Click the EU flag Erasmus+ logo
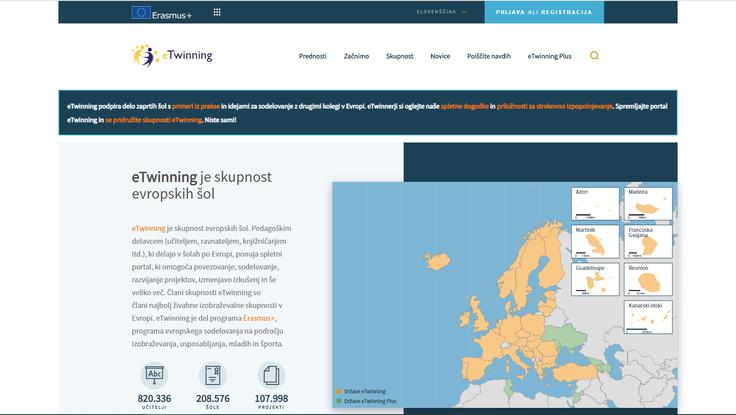 click(162, 13)
